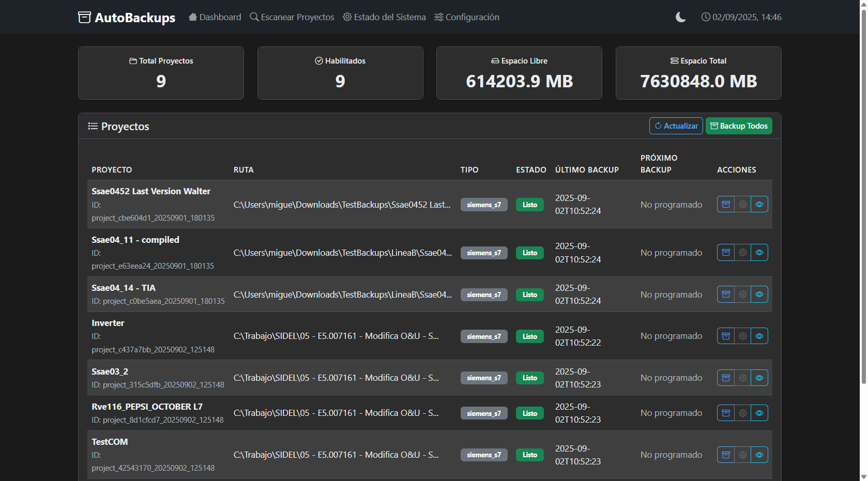The width and height of the screenshot is (868, 481).
Task: View eye icon for TestCOM
Action: [759, 455]
